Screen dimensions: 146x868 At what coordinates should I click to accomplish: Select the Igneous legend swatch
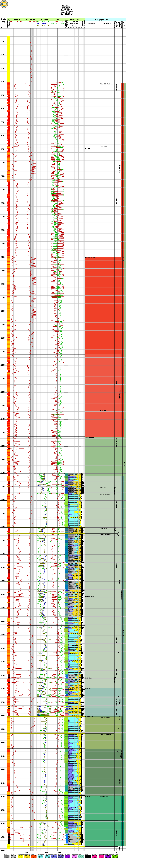click(x=95, y=856)
